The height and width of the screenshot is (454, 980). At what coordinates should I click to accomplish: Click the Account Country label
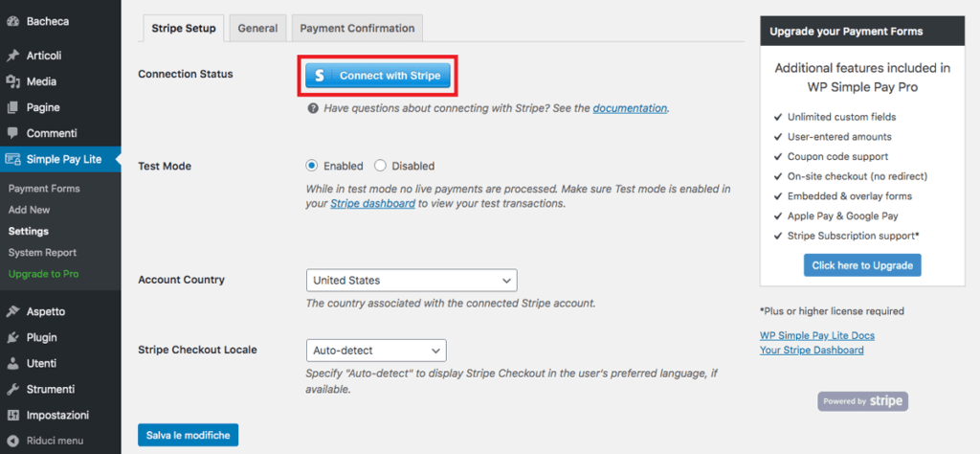181,279
